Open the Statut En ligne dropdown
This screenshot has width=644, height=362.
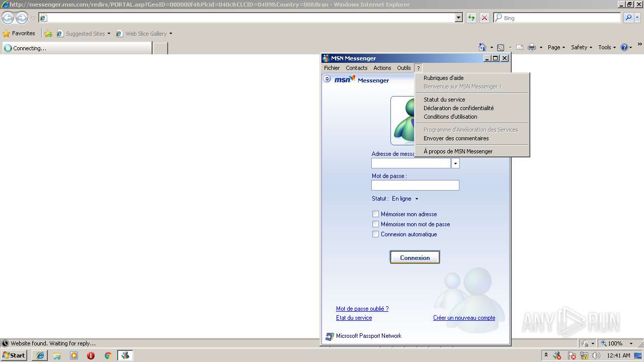point(405,199)
